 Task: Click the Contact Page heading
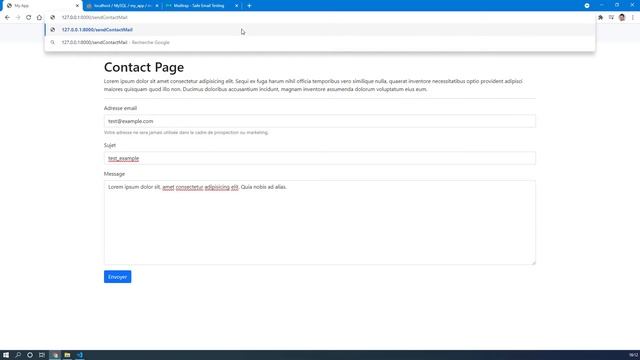click(144, 67)
